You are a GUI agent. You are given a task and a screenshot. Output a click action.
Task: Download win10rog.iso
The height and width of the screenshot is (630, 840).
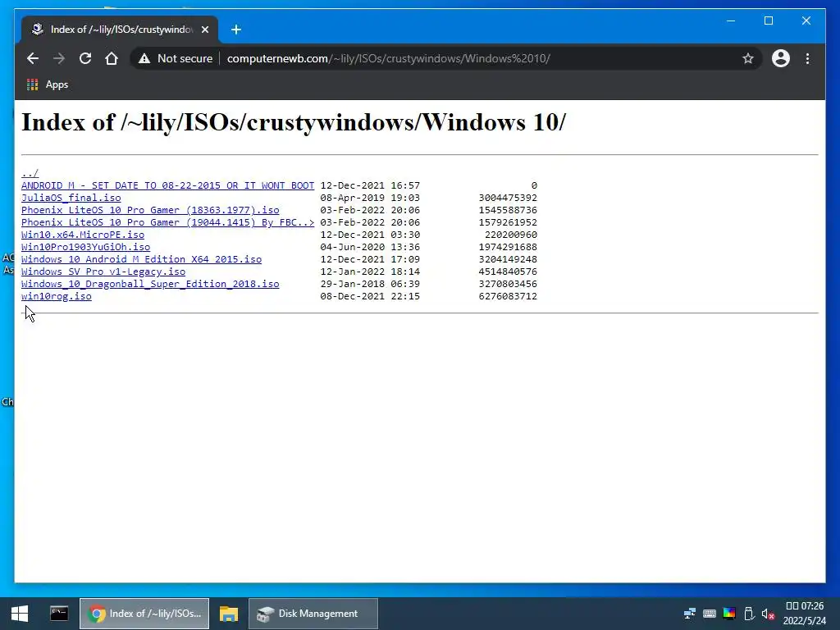pyautogui.click(x=57, y=296)
